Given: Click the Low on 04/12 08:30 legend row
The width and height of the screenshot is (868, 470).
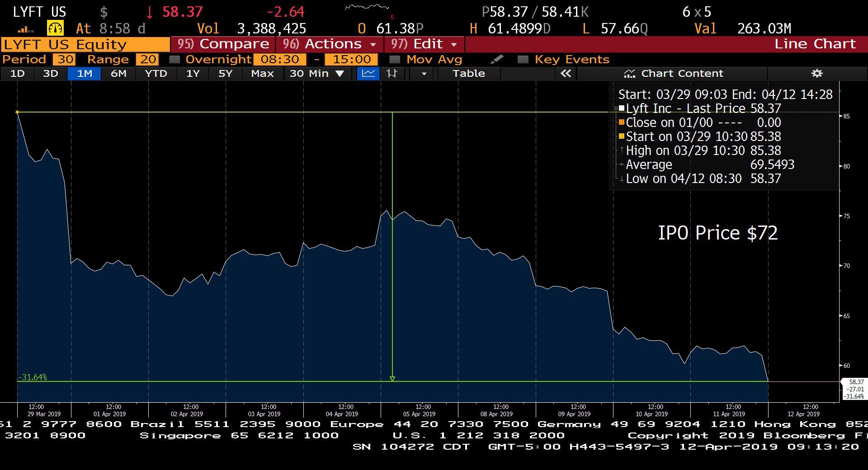Looking at the screenshot, I should pyautogui.click(x=700, y=179).
